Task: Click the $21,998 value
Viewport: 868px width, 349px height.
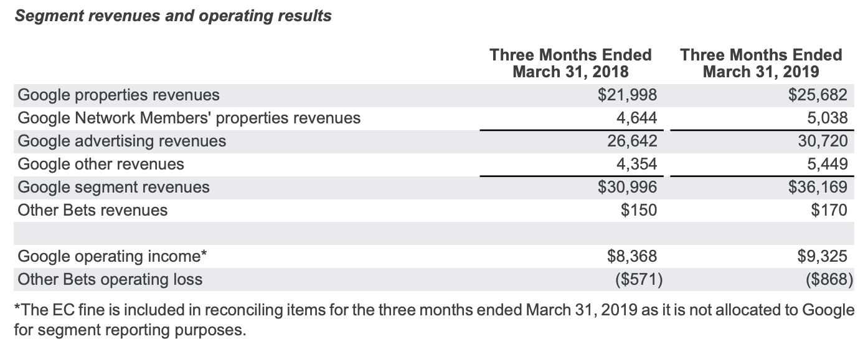Action: pos(627,95)
